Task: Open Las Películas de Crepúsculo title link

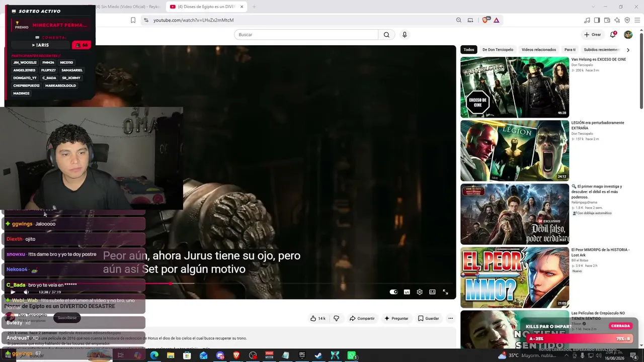Action: tap(598, 316)
